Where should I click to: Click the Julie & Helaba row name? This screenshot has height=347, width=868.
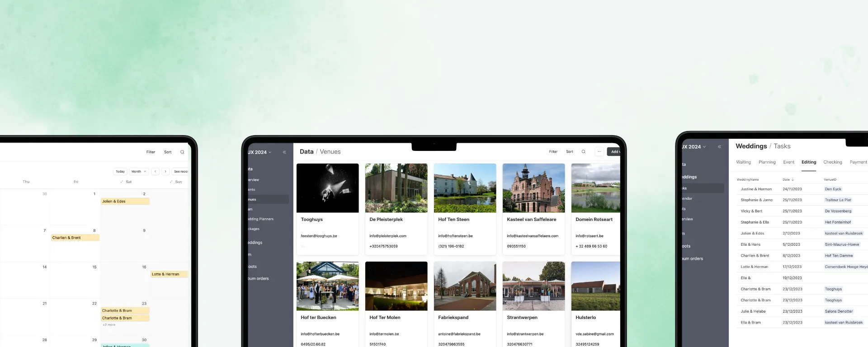(753, 311)
